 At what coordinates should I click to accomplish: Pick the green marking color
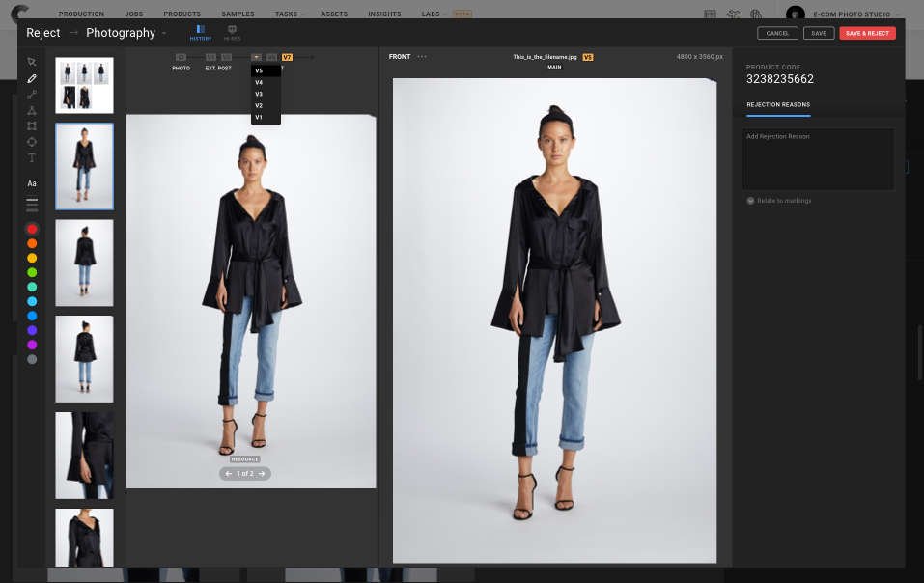tap(32, 272)
